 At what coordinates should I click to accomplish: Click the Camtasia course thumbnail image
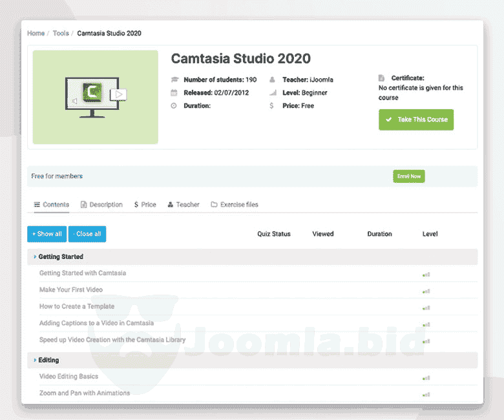tap(96, 97)
